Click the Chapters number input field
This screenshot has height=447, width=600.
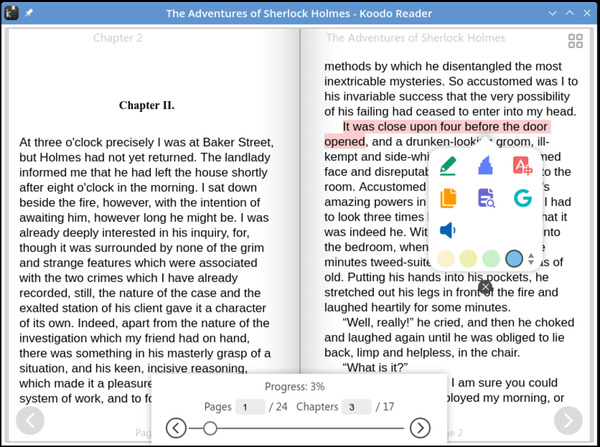356,406
